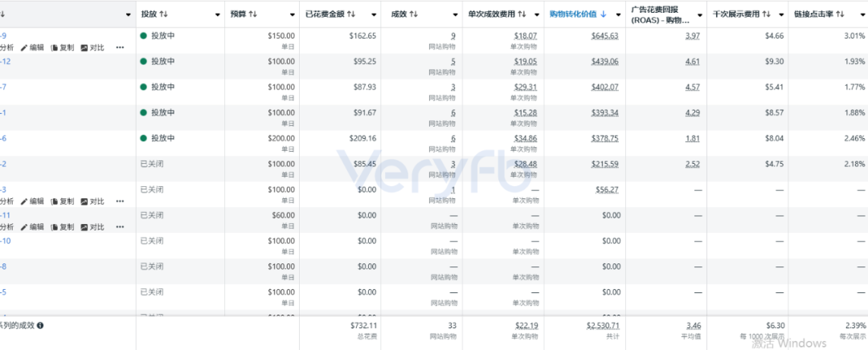Click the 对比 compare icon in row -11
The width and height of the screenshot is (868, 350).
tap(84, 227)
